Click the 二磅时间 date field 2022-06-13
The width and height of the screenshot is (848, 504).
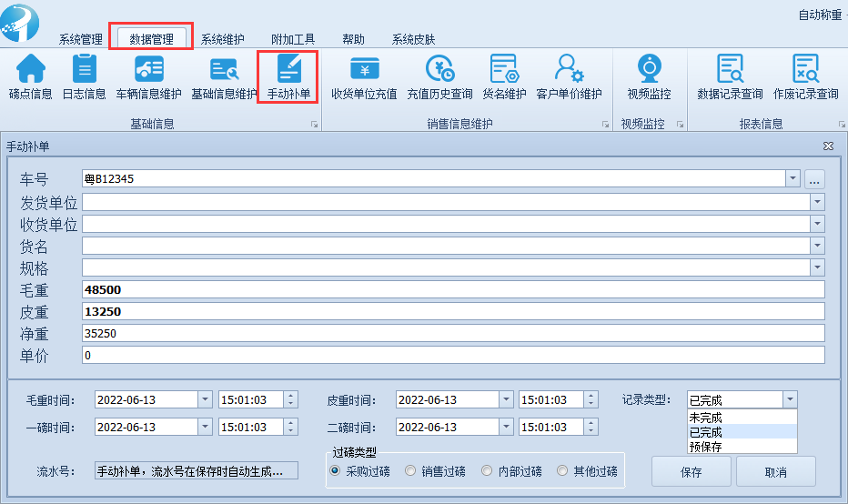tap(448, 427)
